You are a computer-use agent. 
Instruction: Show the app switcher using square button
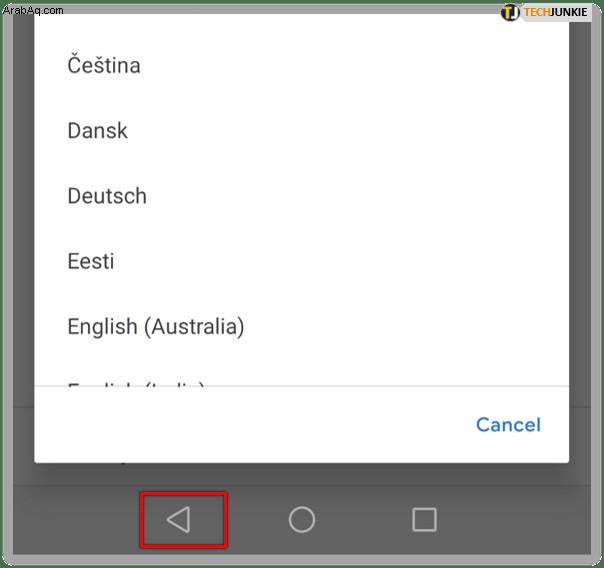424,519
